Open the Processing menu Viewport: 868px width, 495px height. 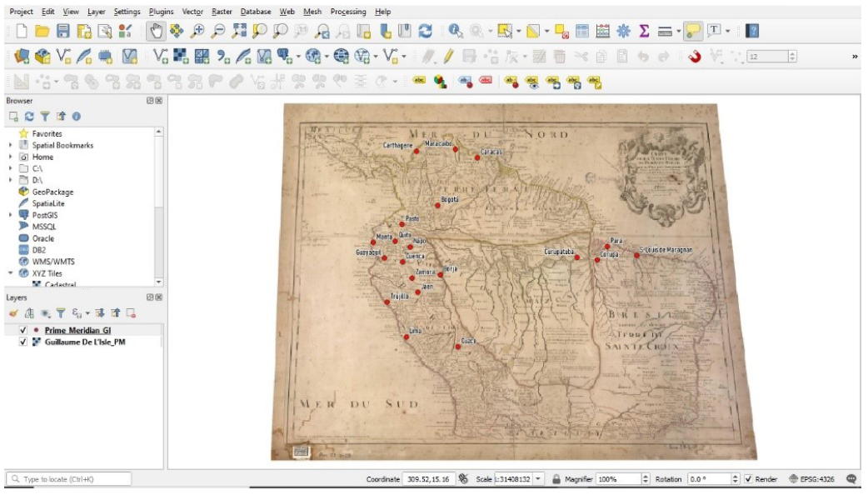click(x=348, y=12)
